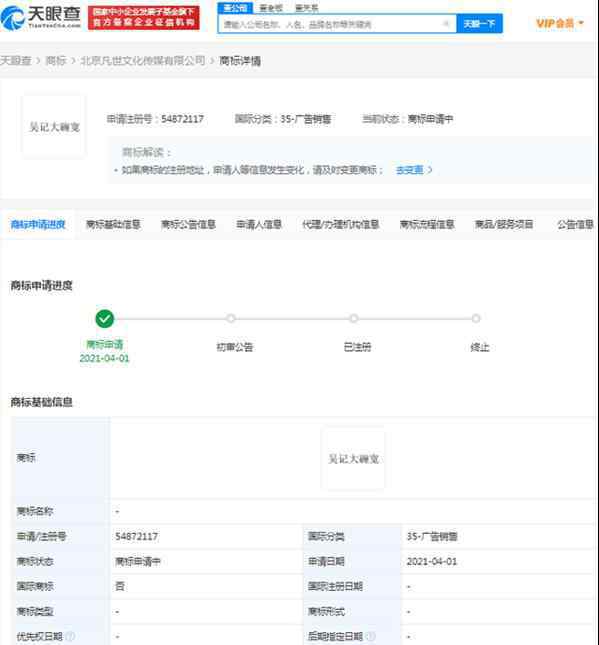Click the 国际注册日期 row label
599x645 pixels.
[x=335, y=586]
